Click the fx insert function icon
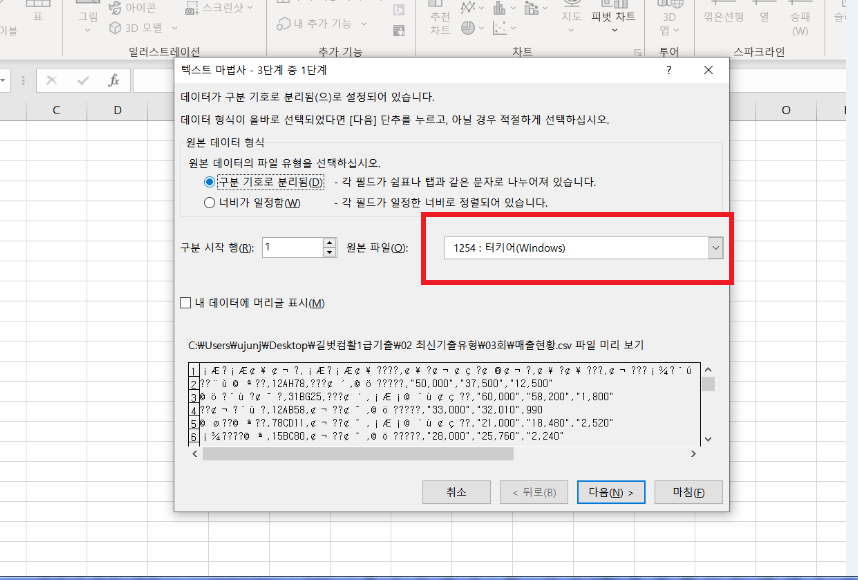858x580 pixels. 114,81
